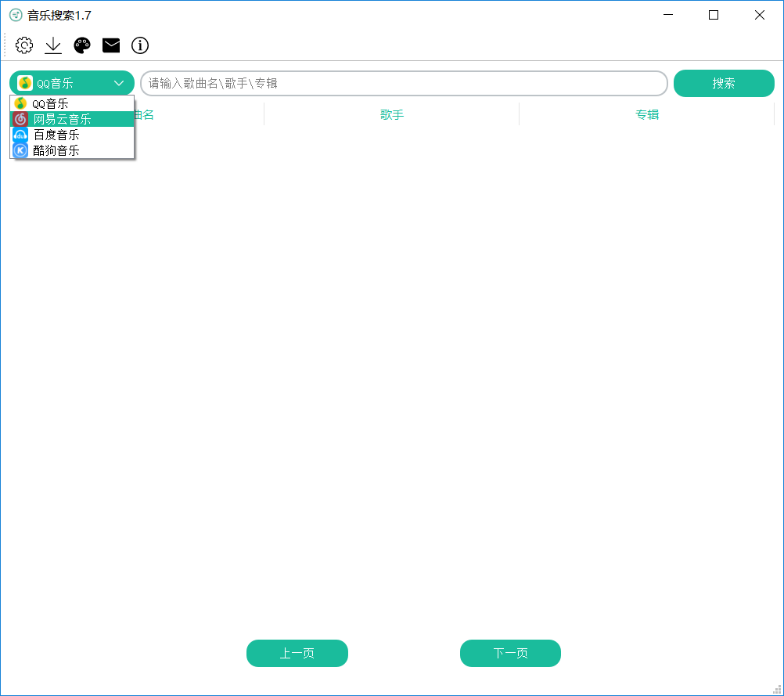Sort by the 歌手 column header

(391, 114)
